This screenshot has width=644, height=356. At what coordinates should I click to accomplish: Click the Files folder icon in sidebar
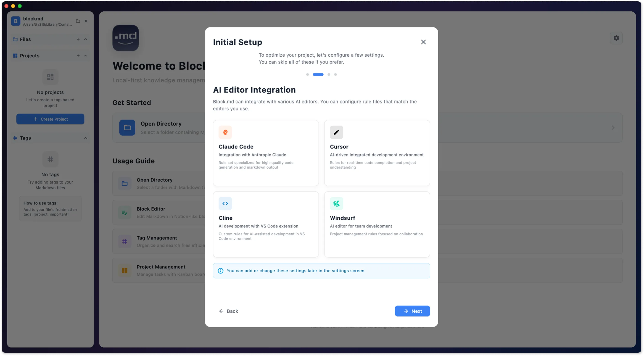tap(15, 39)
